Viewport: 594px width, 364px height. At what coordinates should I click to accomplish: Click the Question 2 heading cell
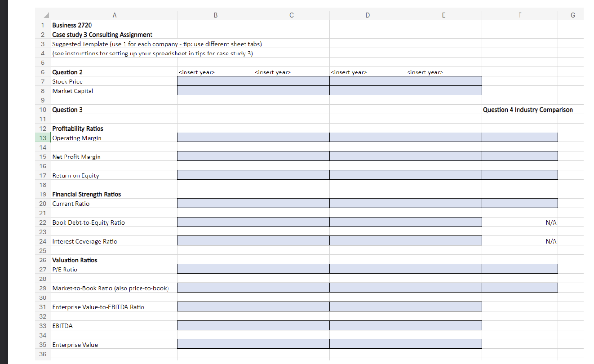[x=115, y=72]
